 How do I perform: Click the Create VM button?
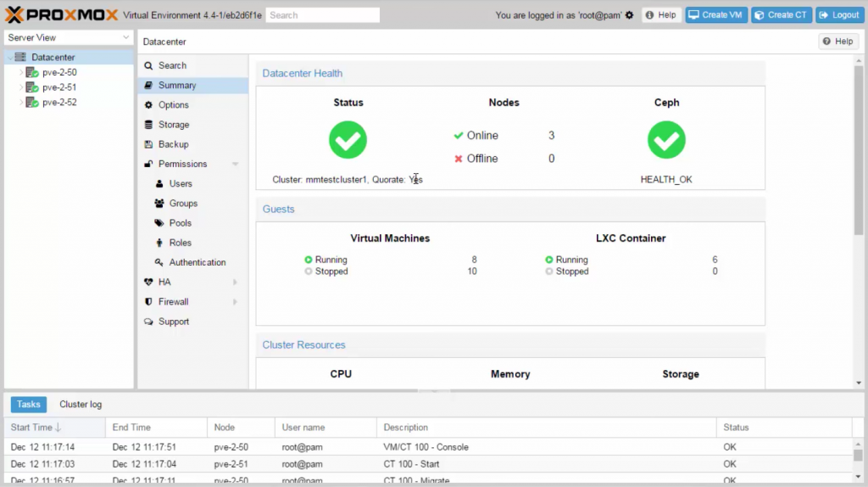(x=716, y=15)
